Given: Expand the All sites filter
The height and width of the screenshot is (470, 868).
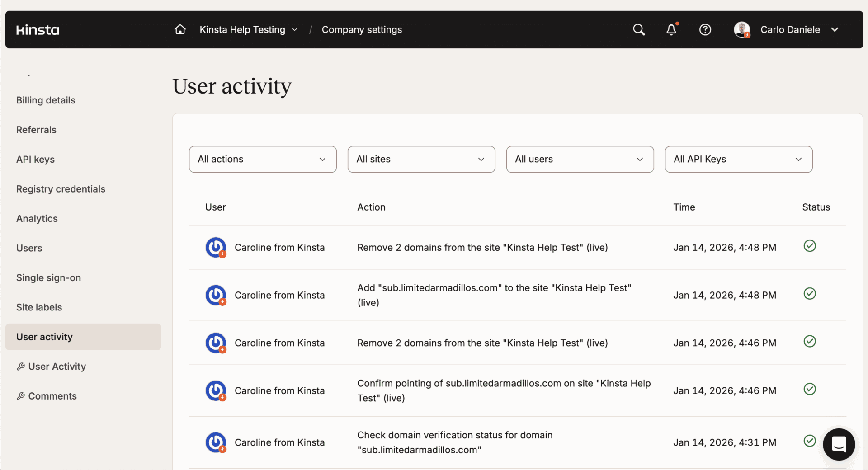Looking at the screenshot, I should pos(421,159).
